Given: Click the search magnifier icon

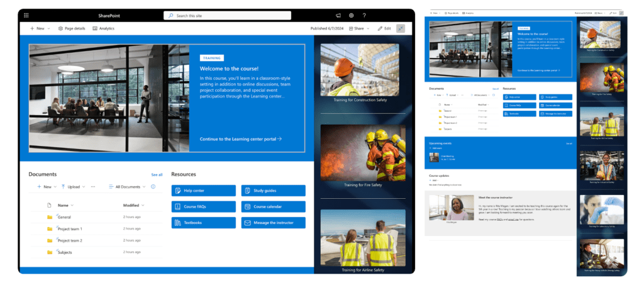Looking at the screenshot, I should (x=171, y=16).
